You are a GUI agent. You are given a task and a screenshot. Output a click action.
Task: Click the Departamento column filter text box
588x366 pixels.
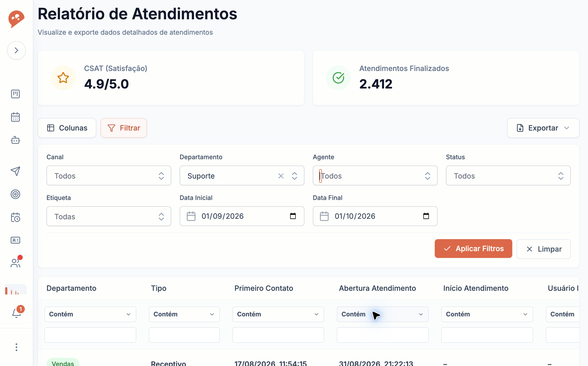click(90, 335)
